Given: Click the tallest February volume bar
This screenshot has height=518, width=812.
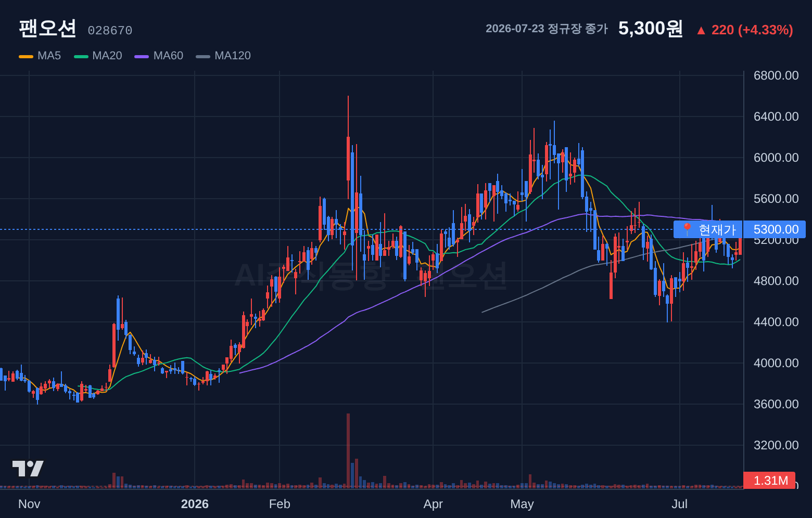Looking at the screenshot, I should coord(348,450).
